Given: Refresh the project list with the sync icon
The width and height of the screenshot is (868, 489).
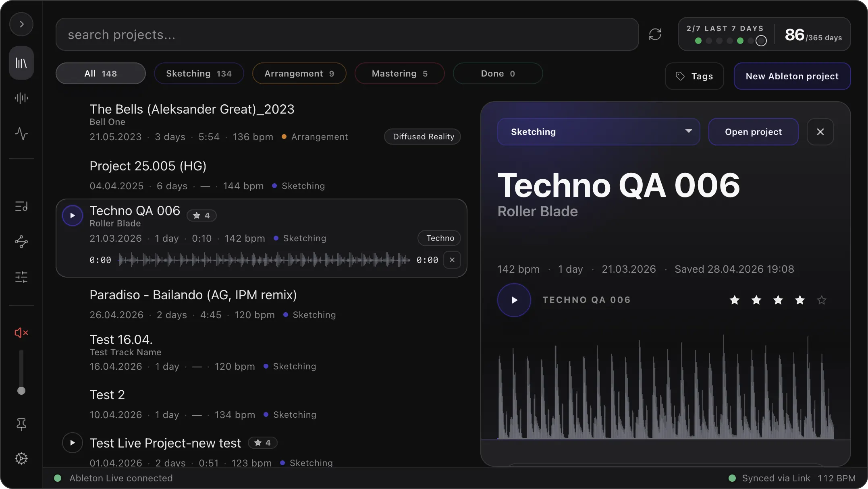Looking at the screenshot, I should [x=655, y=34].
